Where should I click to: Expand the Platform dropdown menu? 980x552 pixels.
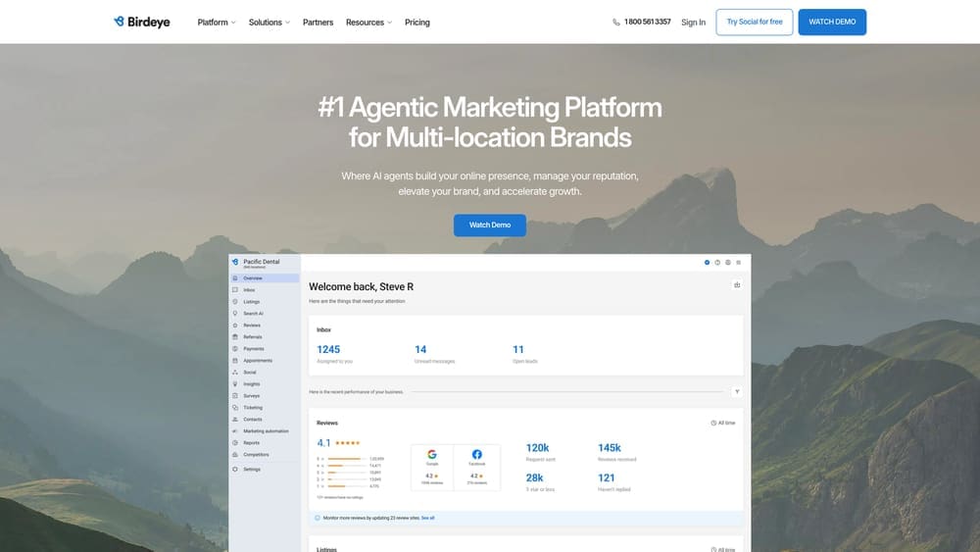(x=216, y=22)
